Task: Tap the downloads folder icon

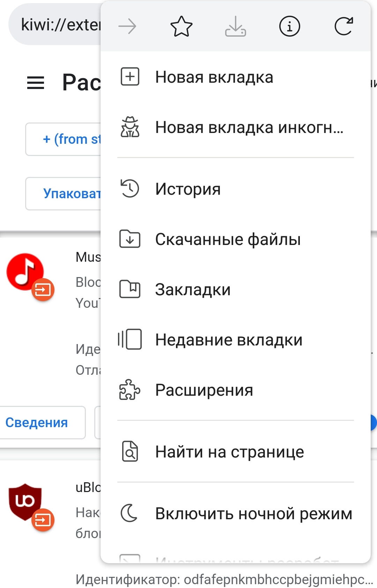Action: pos(130,239)
